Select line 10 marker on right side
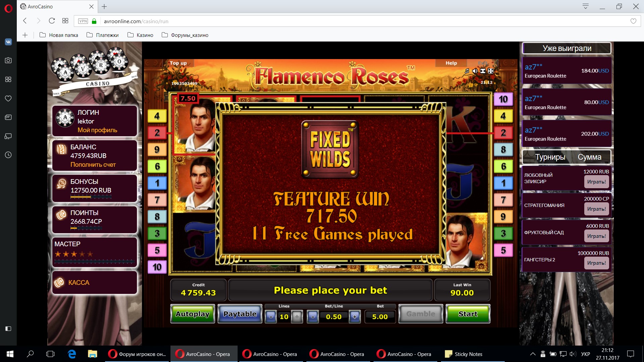This screenshot has height=362, width=644. 503,99
